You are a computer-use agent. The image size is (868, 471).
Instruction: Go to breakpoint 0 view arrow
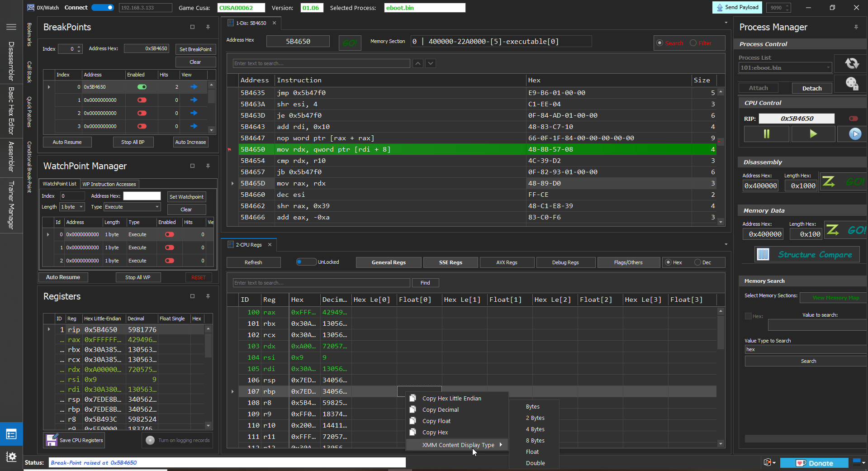point(194,87)
